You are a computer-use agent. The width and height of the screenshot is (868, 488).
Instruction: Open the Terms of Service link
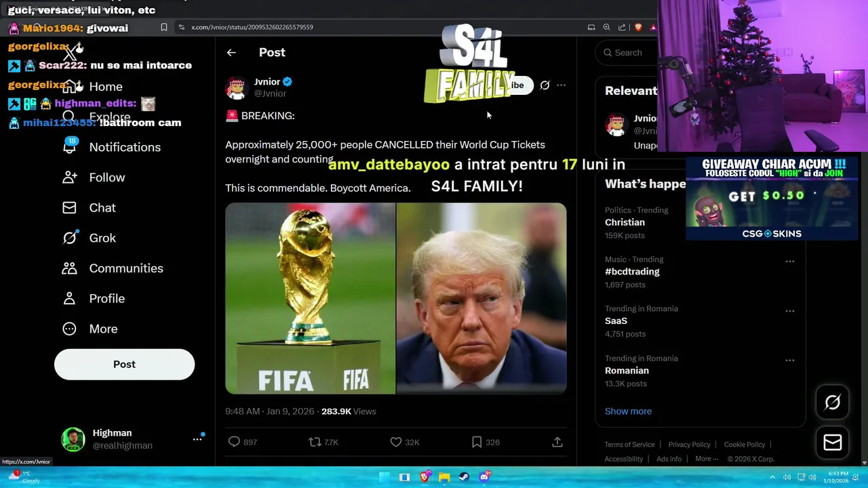(x=629, y=445)
